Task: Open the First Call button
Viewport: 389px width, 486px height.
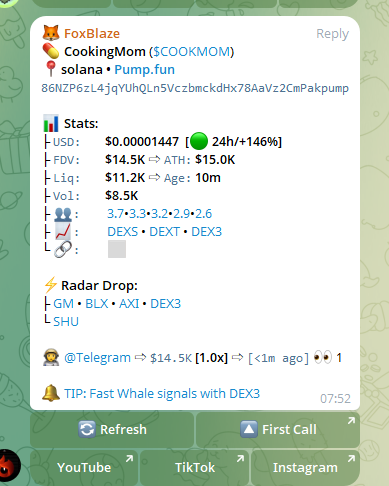Action: [x=278, y=430]
